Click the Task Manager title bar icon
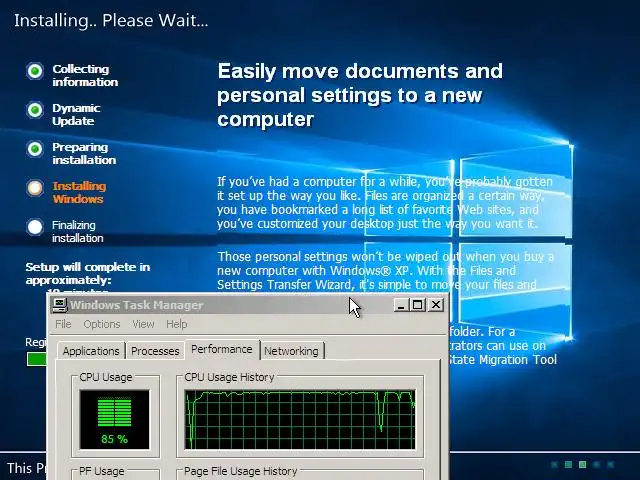The height and width of the screenshot is (480, 640). click(x=60, y=305)
